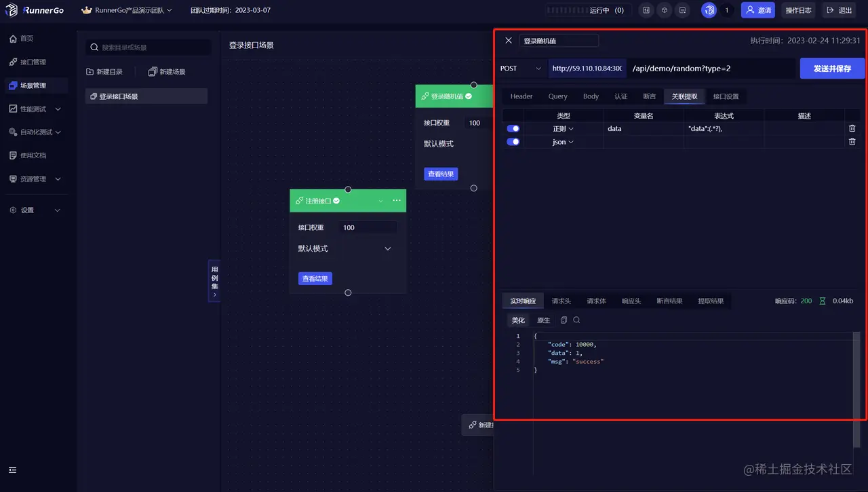Copy the response using the copy icon
The height and width of the screenshot is (492, 868).
point(564,320)
